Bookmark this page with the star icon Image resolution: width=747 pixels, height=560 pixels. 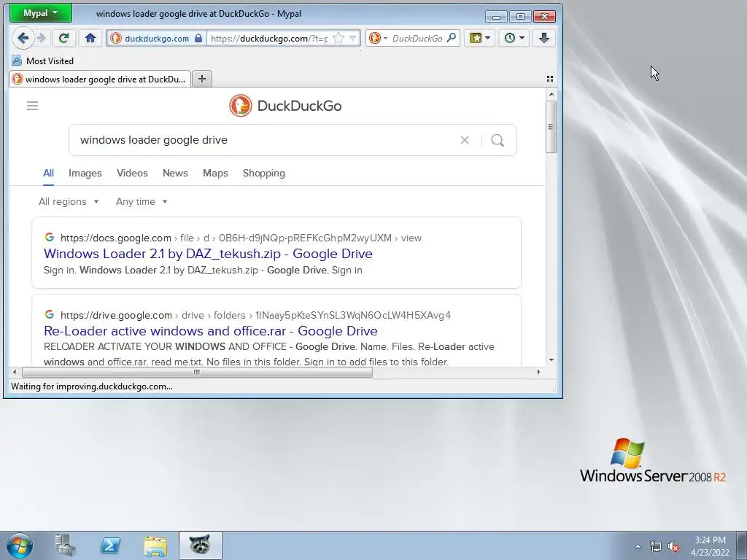(338, 38)
